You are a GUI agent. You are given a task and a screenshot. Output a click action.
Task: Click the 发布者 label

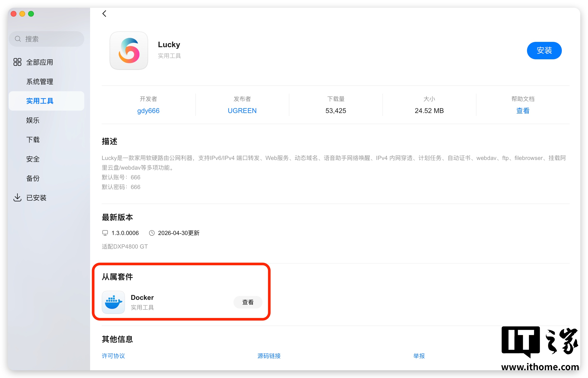pyautogui.click(x=242, y=99)
